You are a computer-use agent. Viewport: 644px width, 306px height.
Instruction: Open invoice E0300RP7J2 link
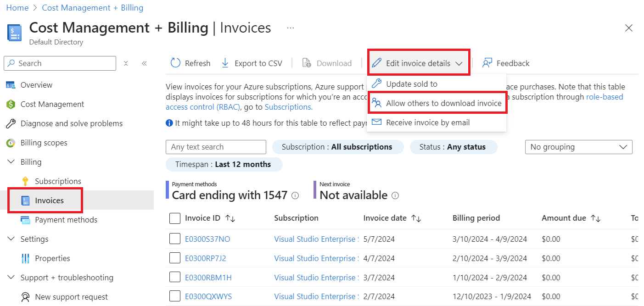(205, 258)
